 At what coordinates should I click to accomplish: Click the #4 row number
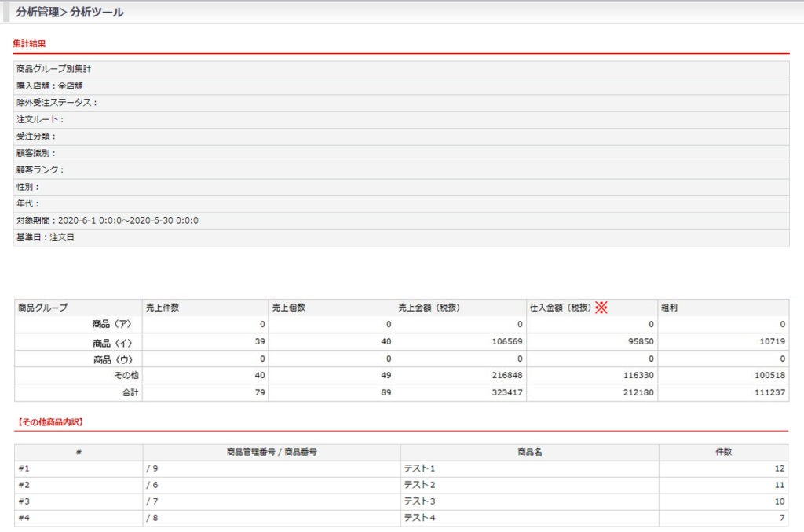pyautogui.click(x=24, y=518)
